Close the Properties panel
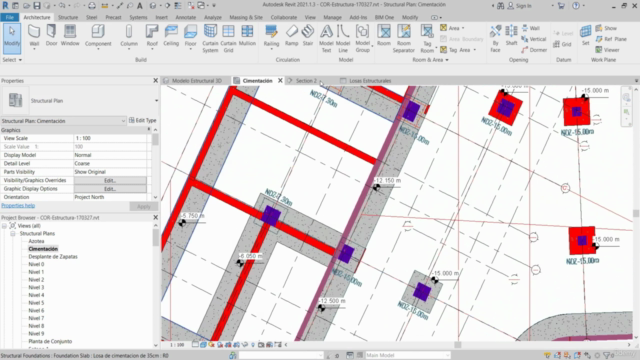Image resolution: width=640 pixels, height=360 pixels. tap(156, 81)
